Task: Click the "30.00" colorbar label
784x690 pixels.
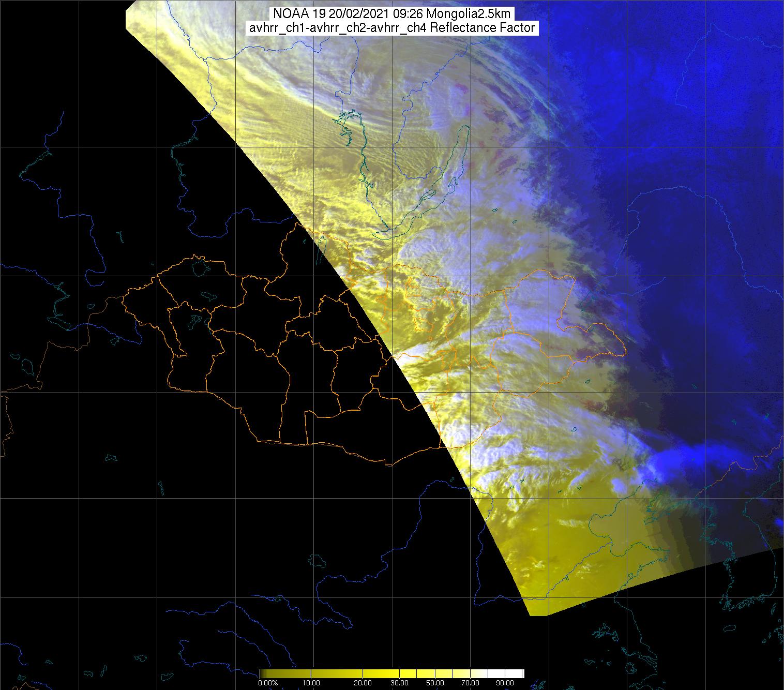Action: coord(399,683)
